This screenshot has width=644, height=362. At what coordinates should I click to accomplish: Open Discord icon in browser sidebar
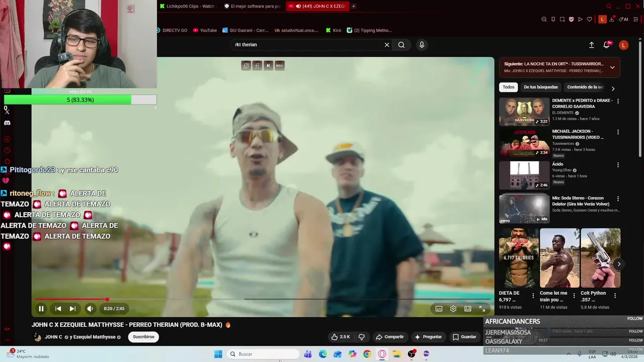coord(7,123)
